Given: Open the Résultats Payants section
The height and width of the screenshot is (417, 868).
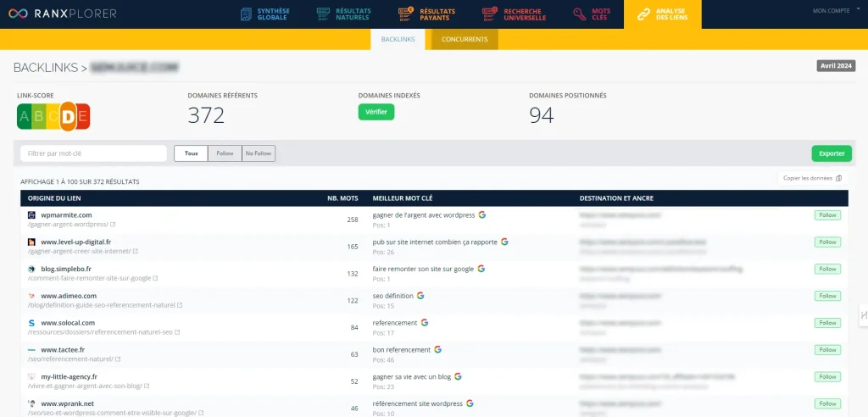Looking at the screenshot, I should [x=427, y=14].
